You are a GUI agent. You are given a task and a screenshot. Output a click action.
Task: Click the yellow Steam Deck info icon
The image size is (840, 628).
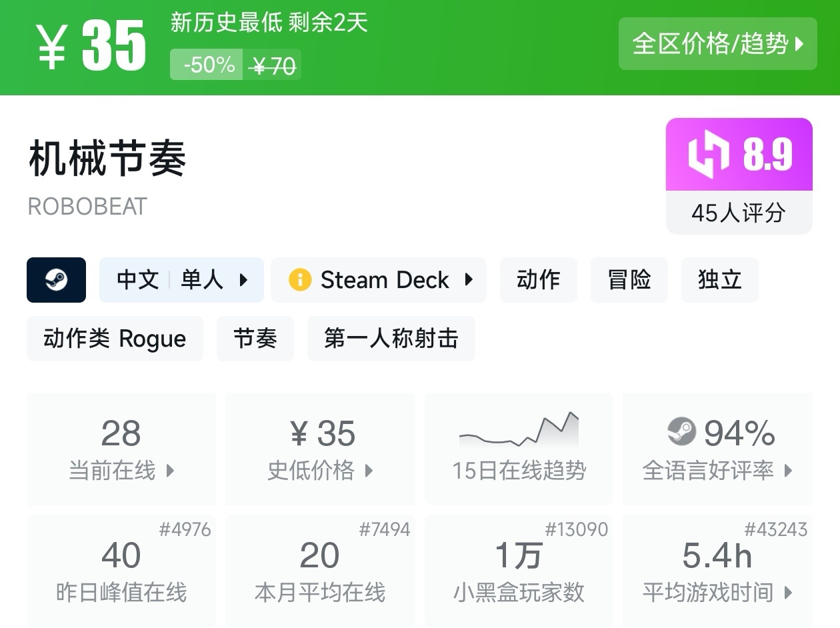click(300, 280)
